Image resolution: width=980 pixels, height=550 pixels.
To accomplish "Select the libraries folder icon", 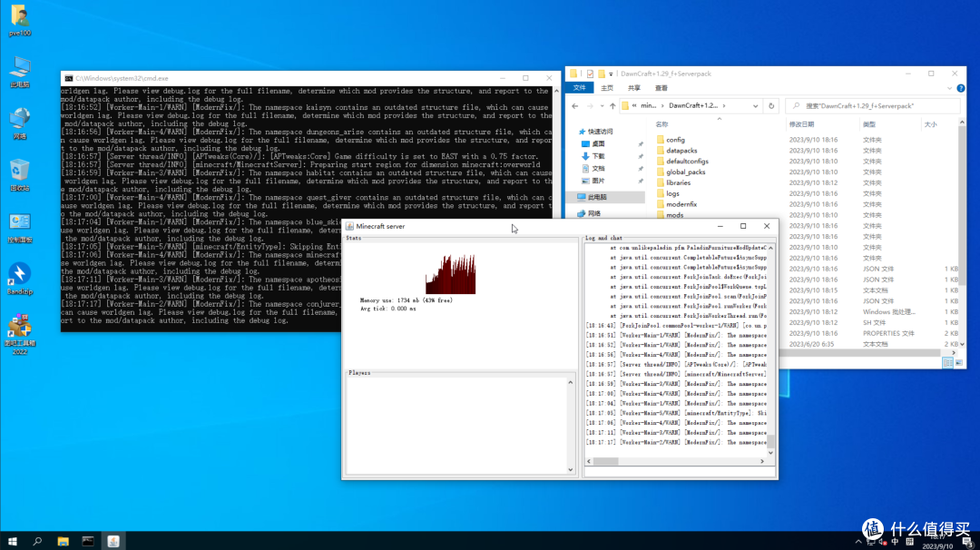I will 661,182.
